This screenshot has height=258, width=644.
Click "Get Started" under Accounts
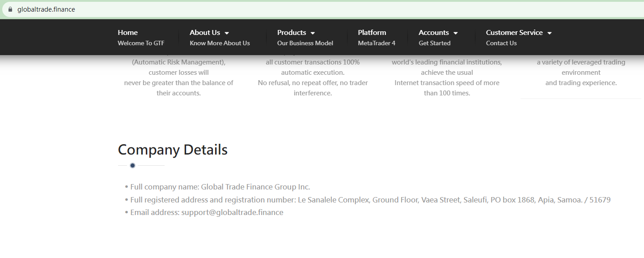(x=434, y=43)
